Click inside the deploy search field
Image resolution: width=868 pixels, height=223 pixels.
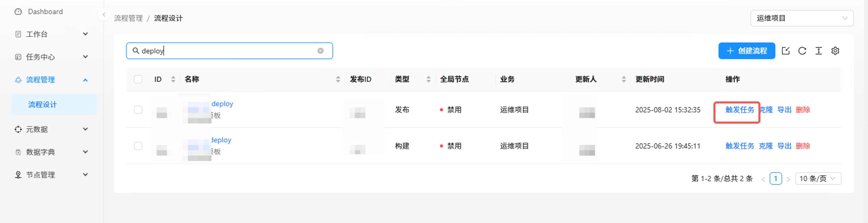tap(229, 51)
